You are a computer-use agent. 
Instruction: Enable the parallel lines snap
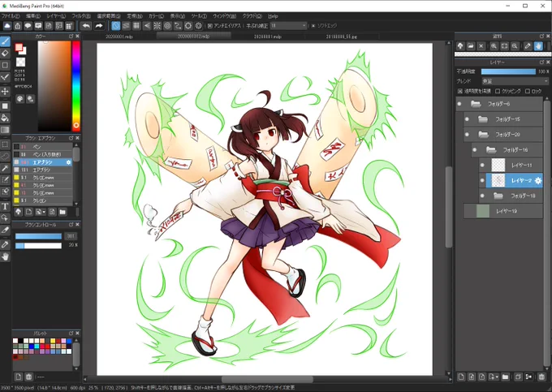(126, 26)
